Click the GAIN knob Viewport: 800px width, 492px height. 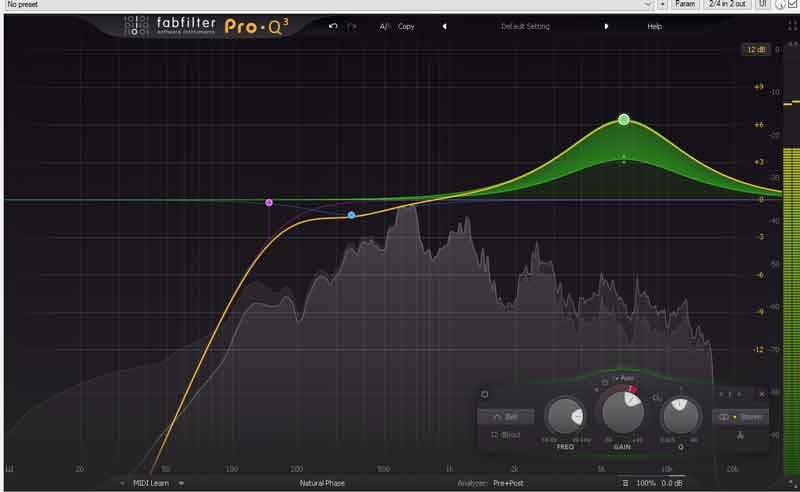[622, 412]
